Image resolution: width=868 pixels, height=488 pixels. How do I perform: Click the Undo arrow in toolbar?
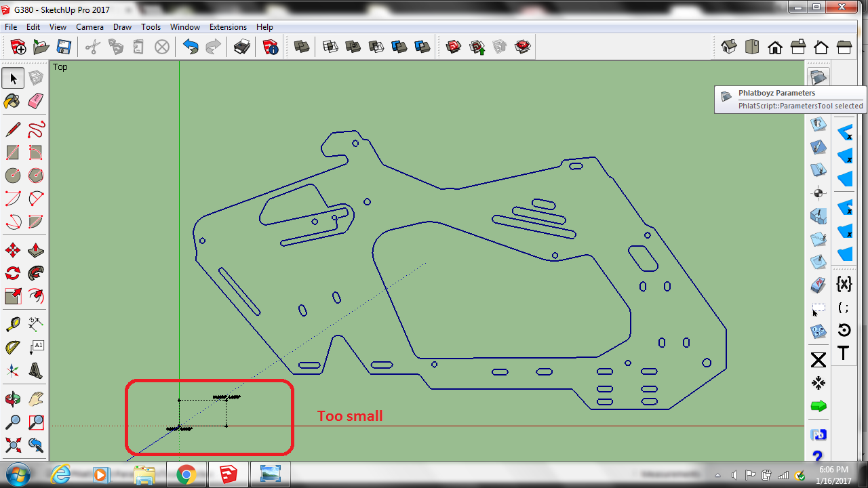pos(191,47)
